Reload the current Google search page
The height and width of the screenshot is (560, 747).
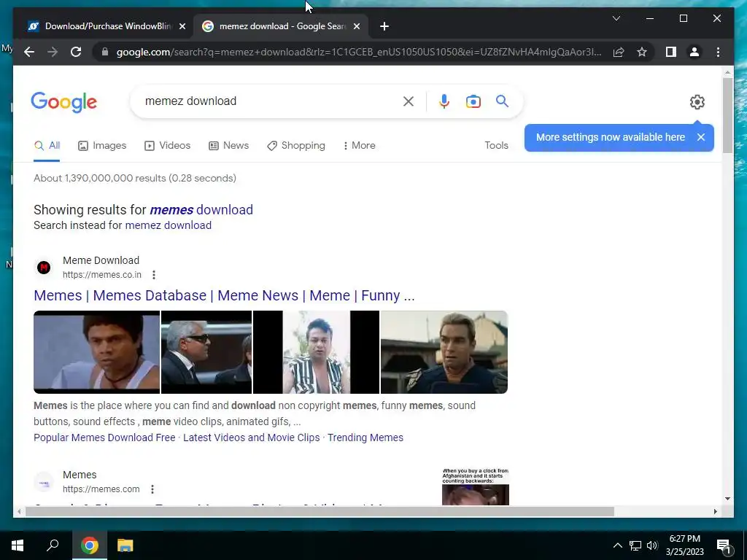click(76, 52)
